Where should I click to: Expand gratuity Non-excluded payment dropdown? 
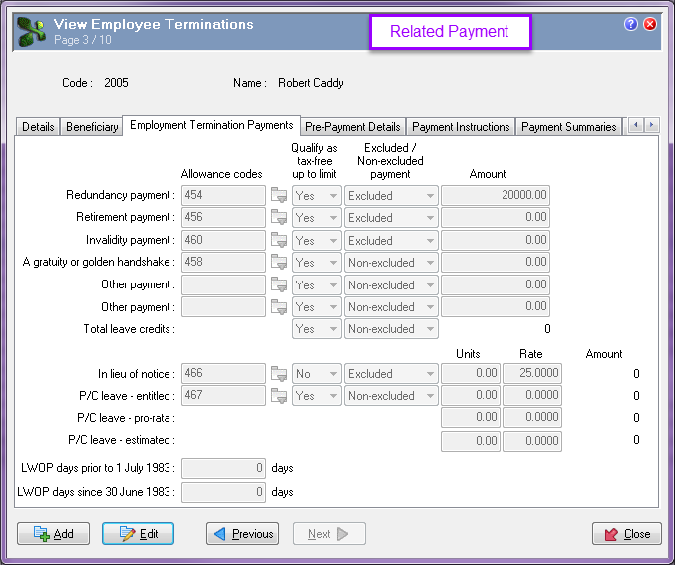click(x=391, y=263)
